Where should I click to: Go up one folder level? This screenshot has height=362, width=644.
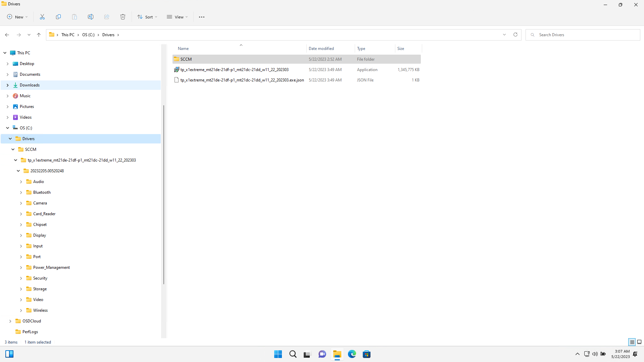[39, 35]
